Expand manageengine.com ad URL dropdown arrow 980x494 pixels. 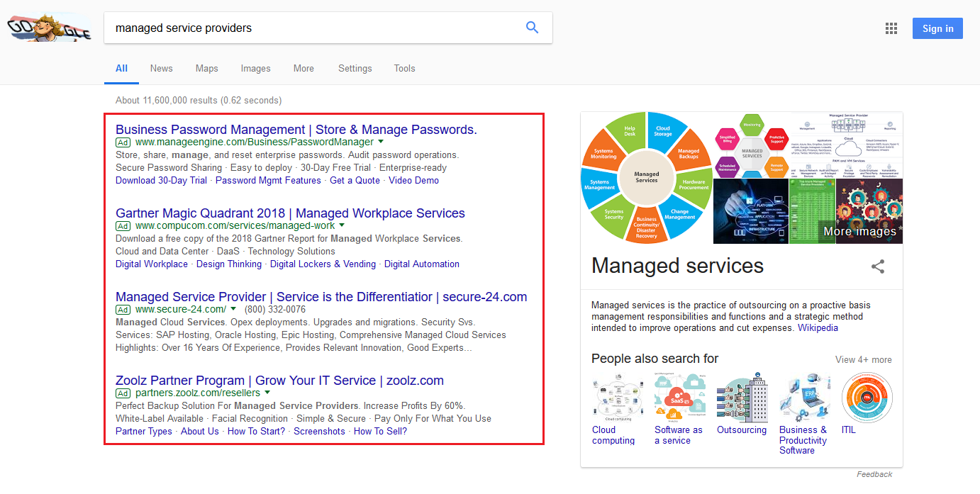click(381, 142)
